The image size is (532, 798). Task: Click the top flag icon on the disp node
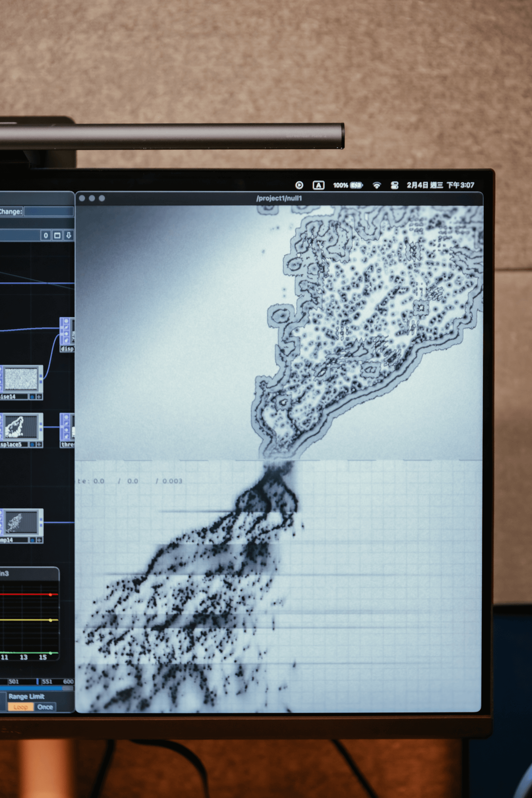point(66,321)
